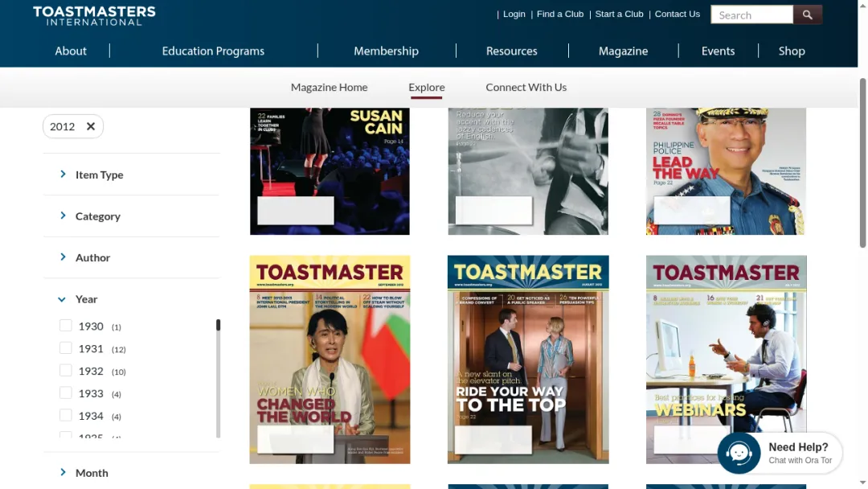Image resolution: width=868 pixels, height=489 pixels.
Task: Open the jazzy cadences of English cover
Action: point(528,171)
